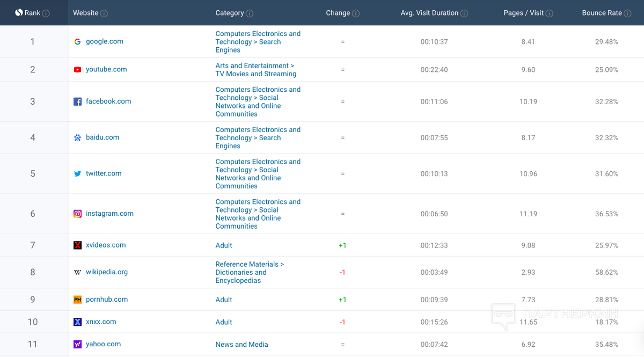Select the 58.62% bounce rate for wikipedia.org
The width and height of the screenshot is (644, 357).
606,273
